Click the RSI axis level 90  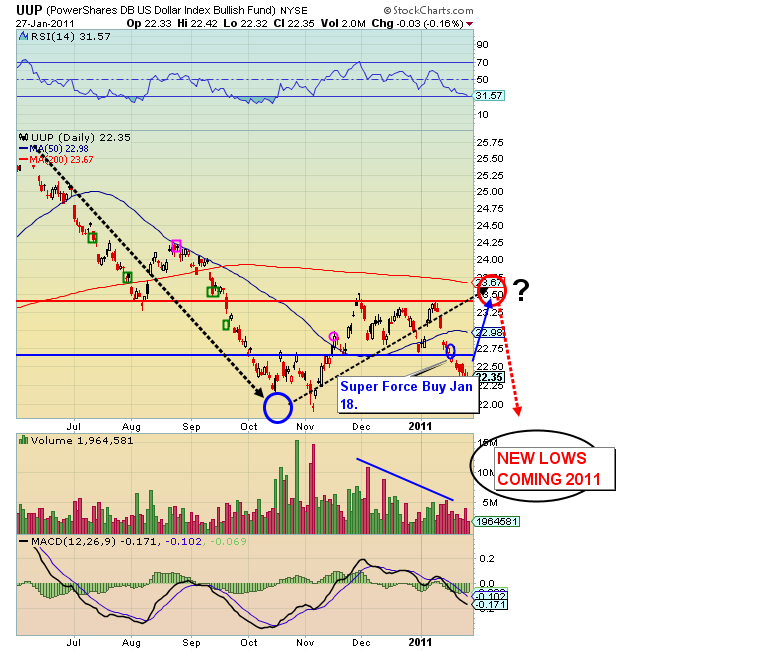(482, 45)
